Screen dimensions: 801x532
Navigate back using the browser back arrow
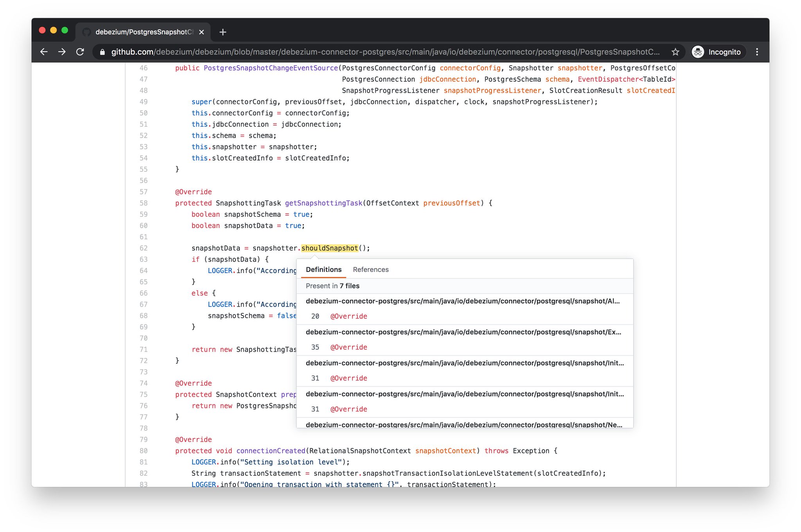tap(43, 52)
